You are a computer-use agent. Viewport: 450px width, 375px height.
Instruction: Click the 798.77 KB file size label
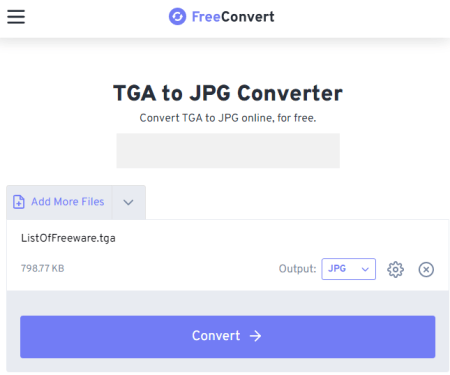click(x=42, y=268)
